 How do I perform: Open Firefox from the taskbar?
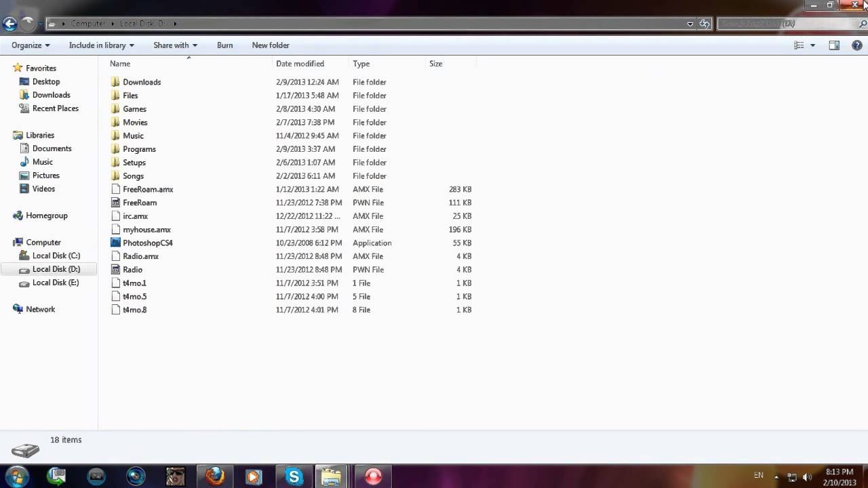click(214, 476)
